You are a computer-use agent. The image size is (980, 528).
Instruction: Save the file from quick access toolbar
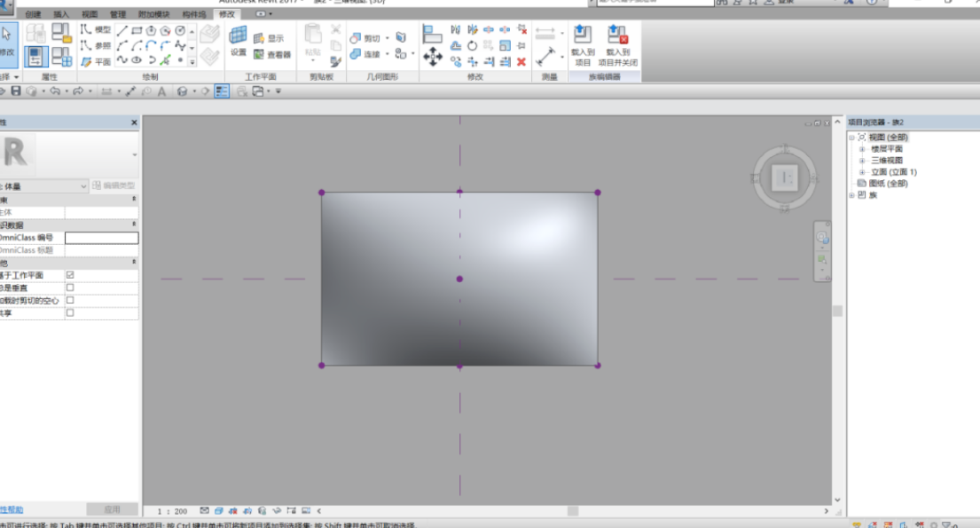(x=16, y=91)
